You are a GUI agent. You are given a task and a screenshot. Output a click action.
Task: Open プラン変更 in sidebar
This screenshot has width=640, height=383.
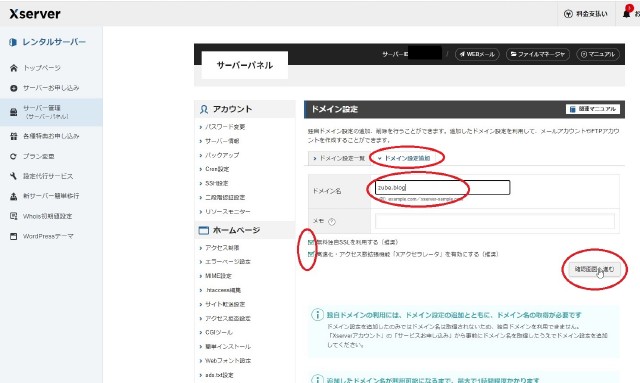pos(39,156)
